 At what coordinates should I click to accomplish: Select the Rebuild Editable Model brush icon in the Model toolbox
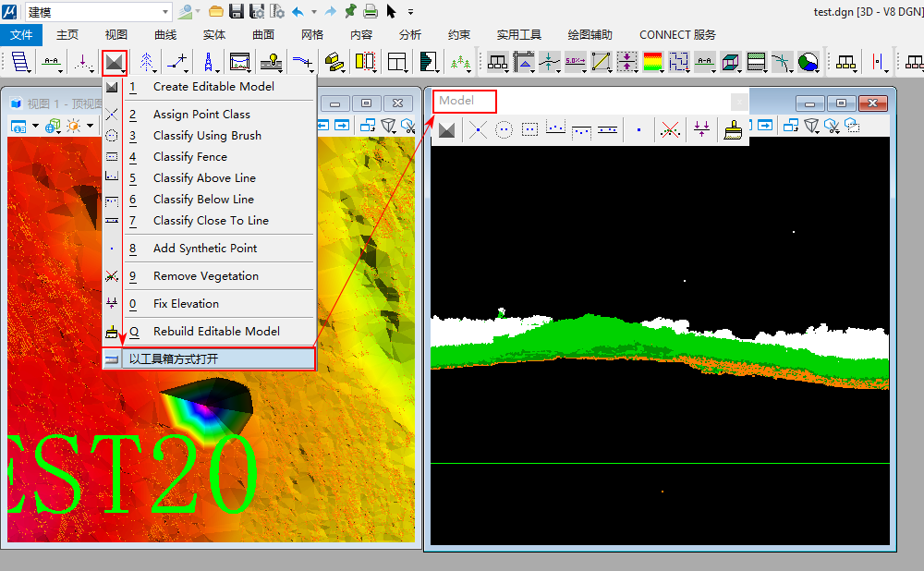[733, 130]
